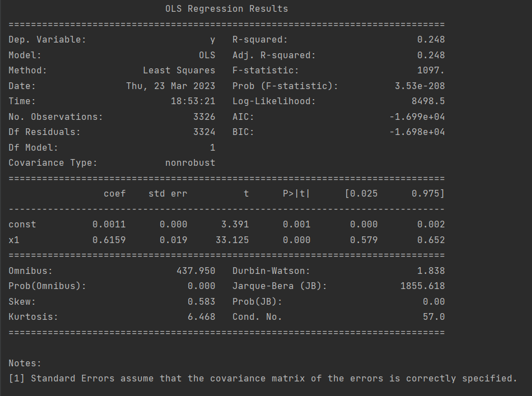The height and width of the screenshot is (396, 532).
Task: Click the Df Residuals value 3324
Action: pos(204,132)
